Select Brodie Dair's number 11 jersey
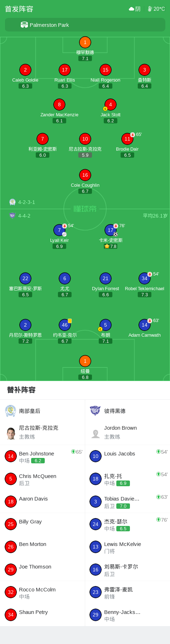Image resolution: width=170 pixels, height=644 pixels. 127,139
